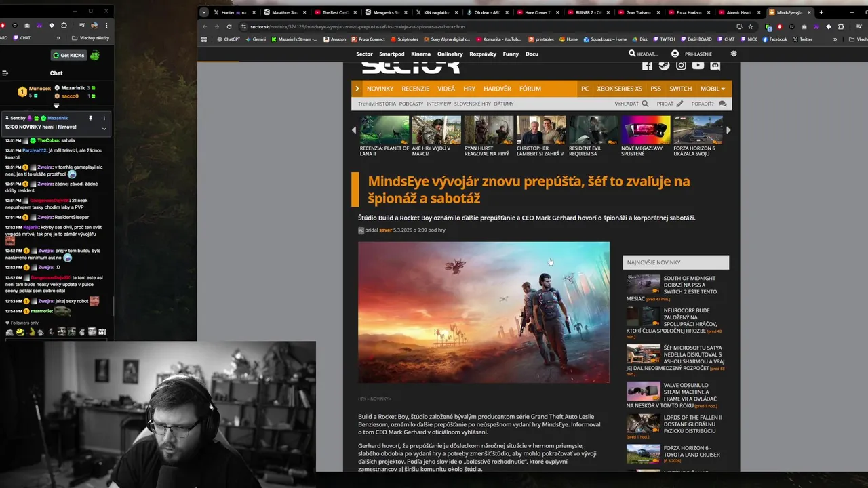
Task: Open the Facebook bookmark
Action: pos(774,39)
